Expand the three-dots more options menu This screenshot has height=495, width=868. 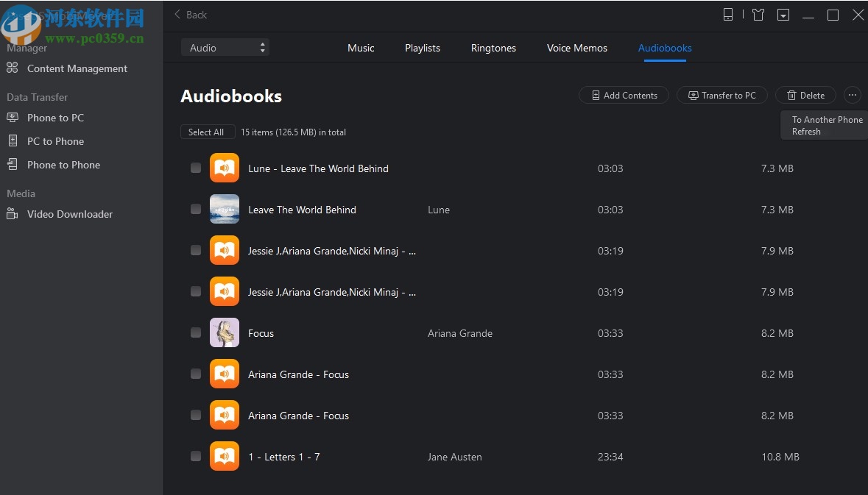[852, 95]
